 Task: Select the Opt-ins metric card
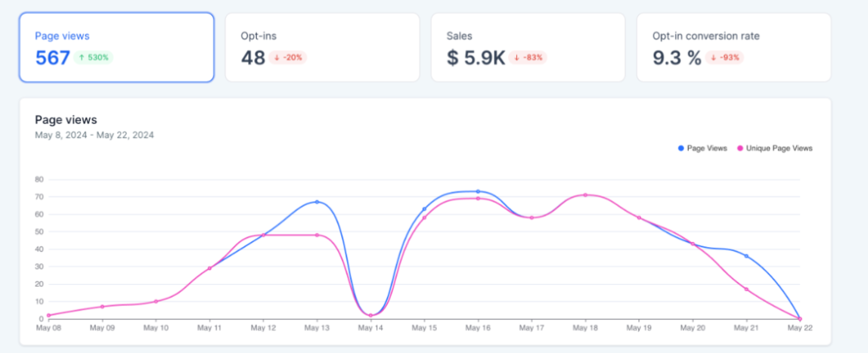(322, 47)
